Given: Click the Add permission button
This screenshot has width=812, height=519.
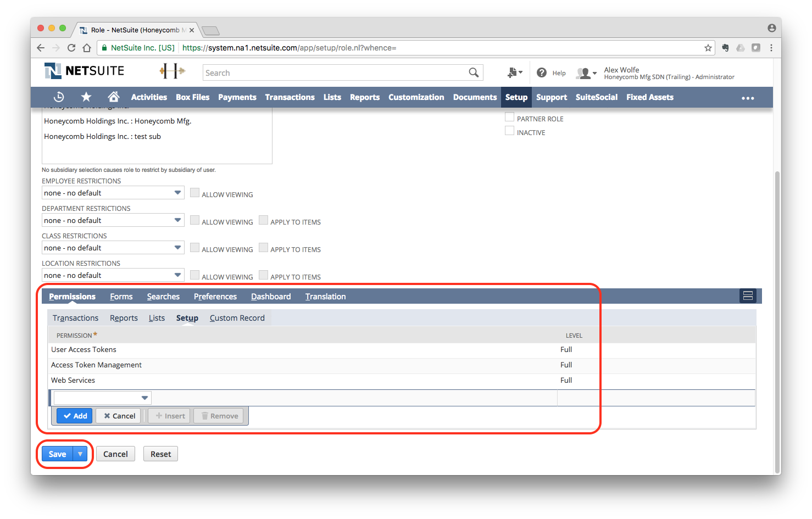Looking at the screenshot, I should tap(75, 416).
